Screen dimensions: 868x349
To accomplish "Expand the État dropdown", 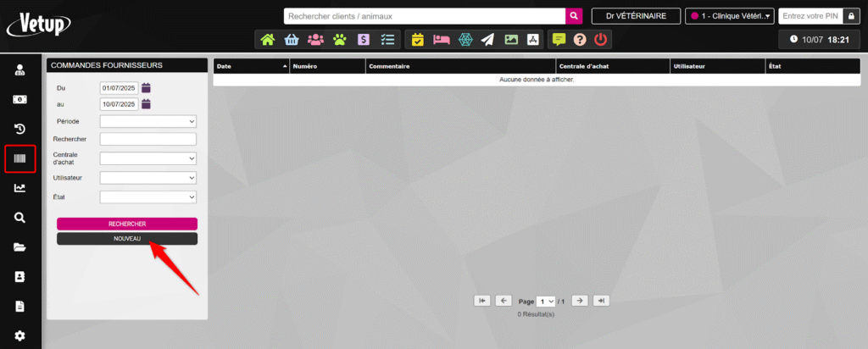I will [147, 197].
